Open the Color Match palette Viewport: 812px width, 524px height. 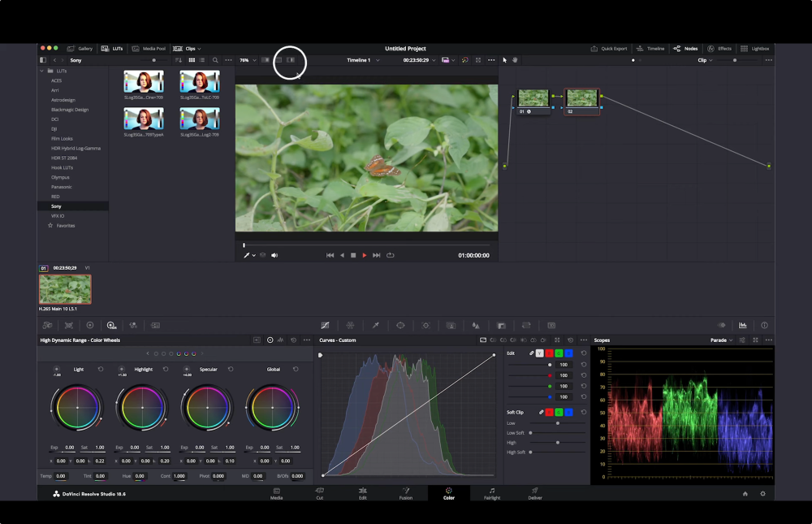pyautogui.click(x=68, y=326)
